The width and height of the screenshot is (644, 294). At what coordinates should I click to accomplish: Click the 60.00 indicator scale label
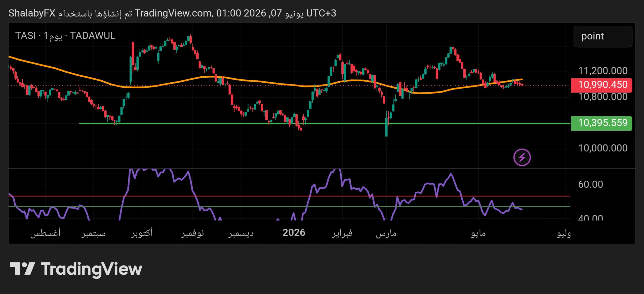(590, 184)
